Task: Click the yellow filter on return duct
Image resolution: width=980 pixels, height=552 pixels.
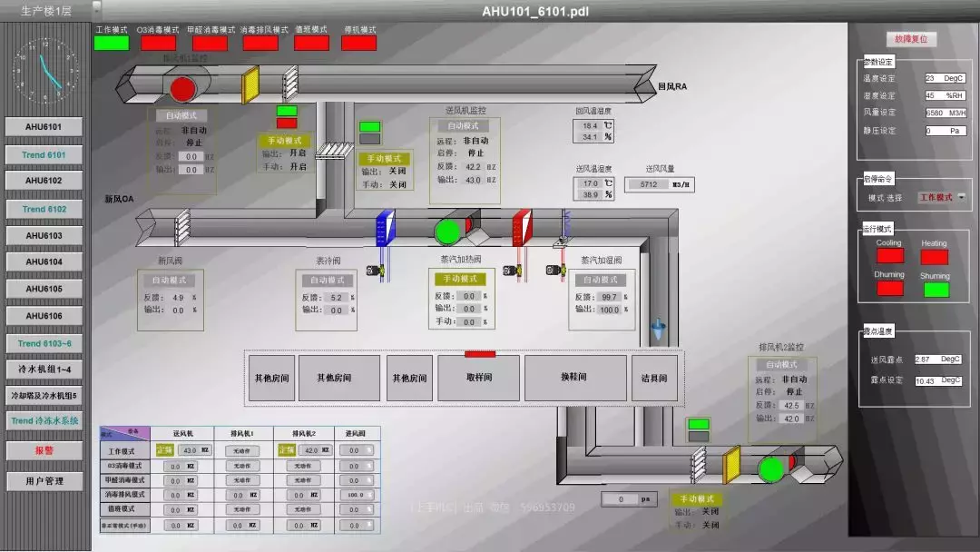Action: (250, 85)
